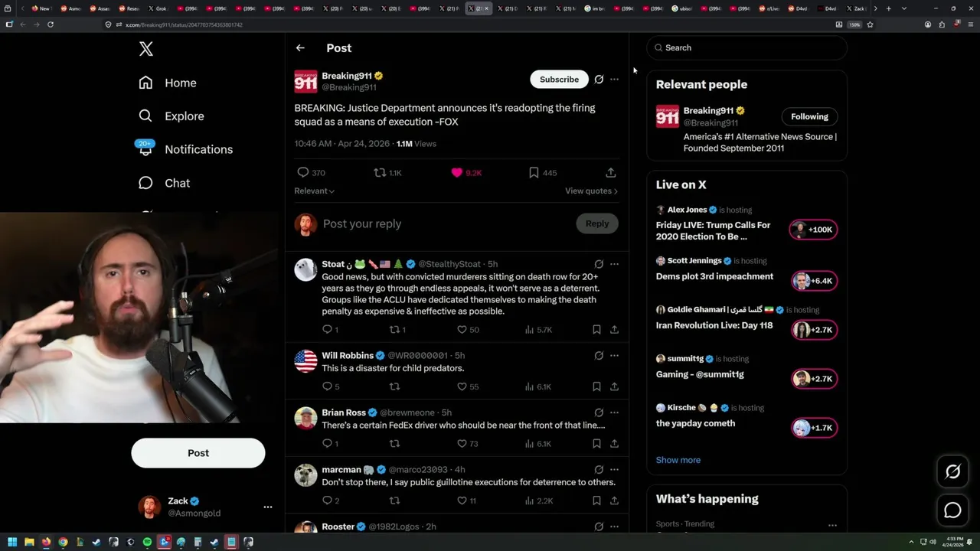This screenshot has height=551, width=980.
Task: Open Explore from the sidebar
Action: pyautogui.click(x=171, y=116)
